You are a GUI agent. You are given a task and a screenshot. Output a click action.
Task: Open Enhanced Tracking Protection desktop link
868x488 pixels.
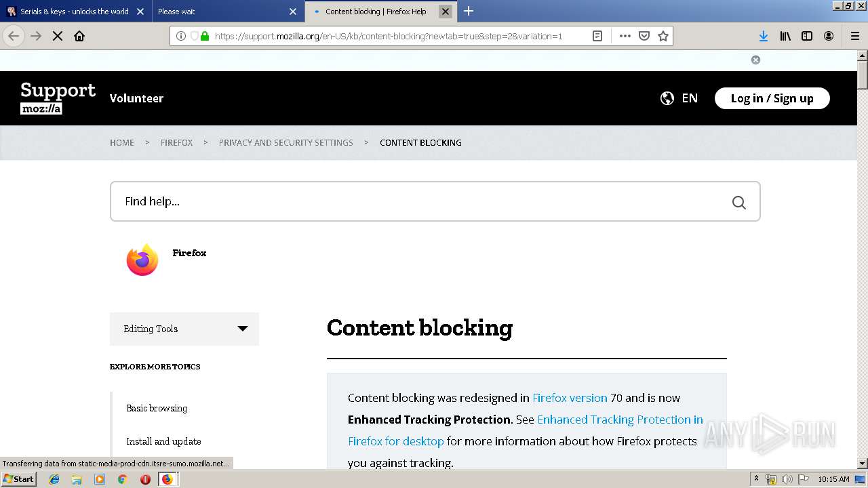tap(526, 430)
